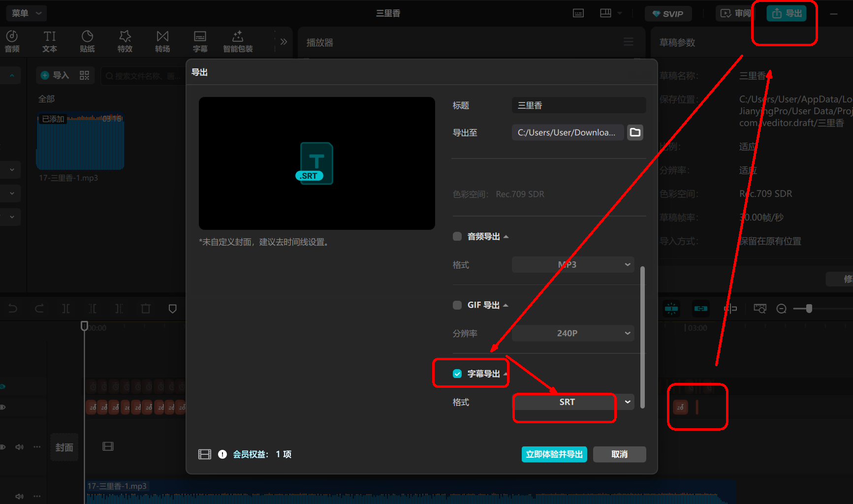Switch to the 文本 text tab

50,41
